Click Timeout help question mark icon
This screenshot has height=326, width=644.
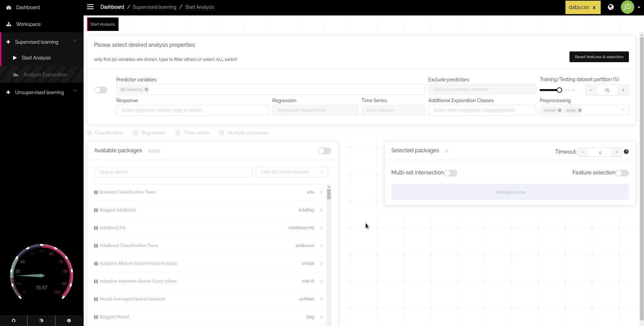click(x=626, y=152)
